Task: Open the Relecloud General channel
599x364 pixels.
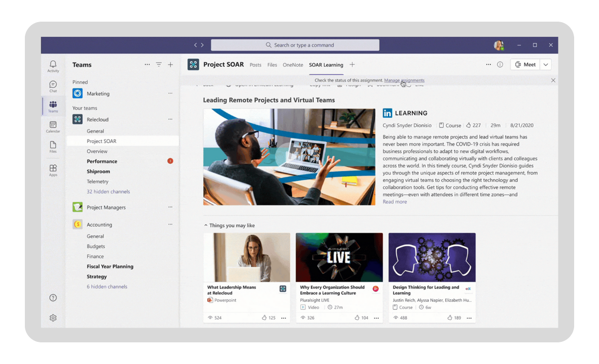Action: pyautogui.click(x=95, y=131)
